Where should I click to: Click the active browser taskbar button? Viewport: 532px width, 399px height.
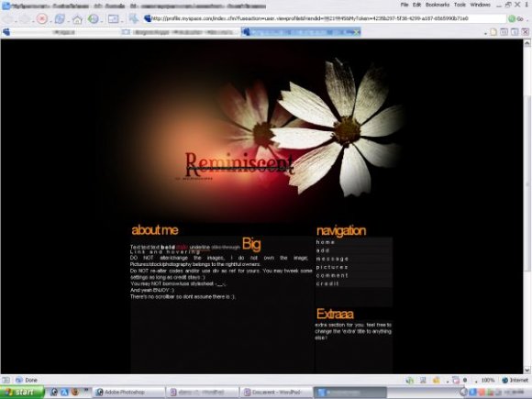point(349,393)
